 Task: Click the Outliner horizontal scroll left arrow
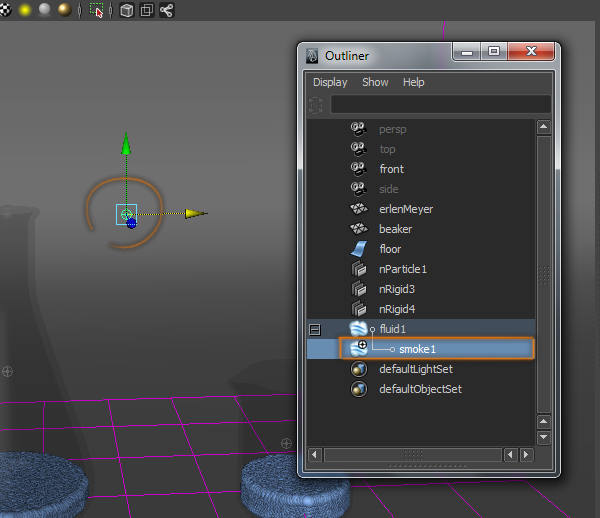[x=315, y=455]
